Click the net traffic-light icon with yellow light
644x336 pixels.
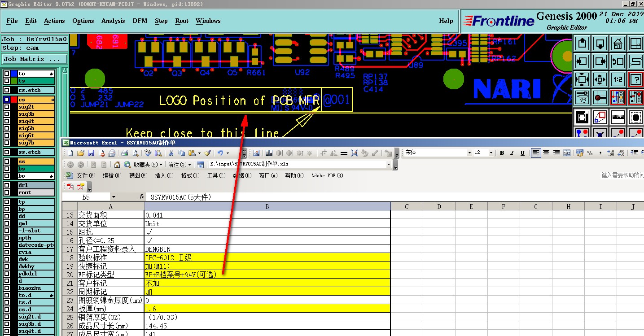point(618,97)
